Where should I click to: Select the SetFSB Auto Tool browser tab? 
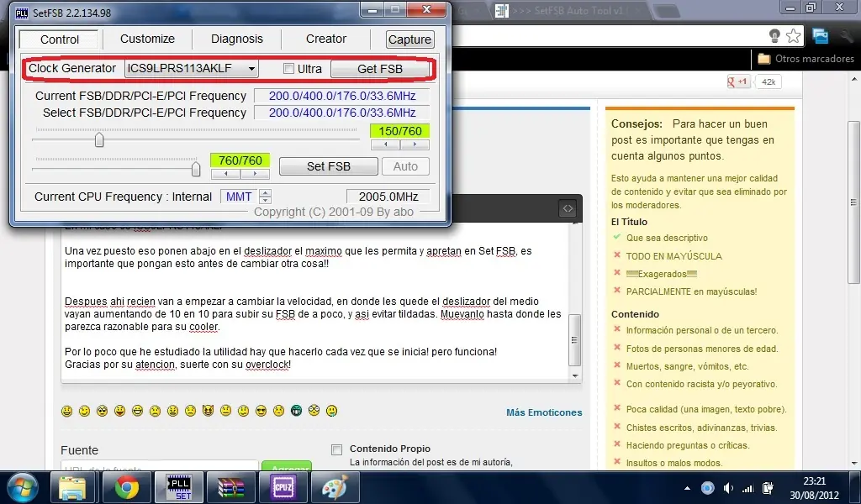pyautogui.click(x=569, y=10)
